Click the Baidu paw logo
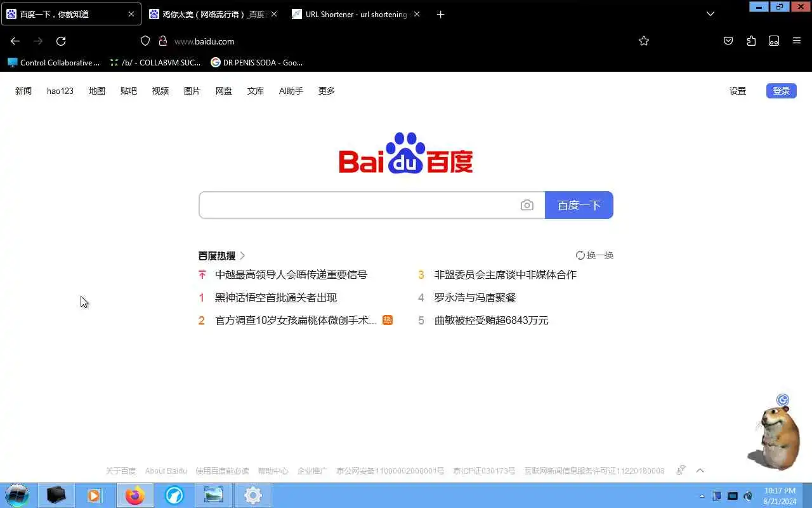 click(x=406, y=153)
